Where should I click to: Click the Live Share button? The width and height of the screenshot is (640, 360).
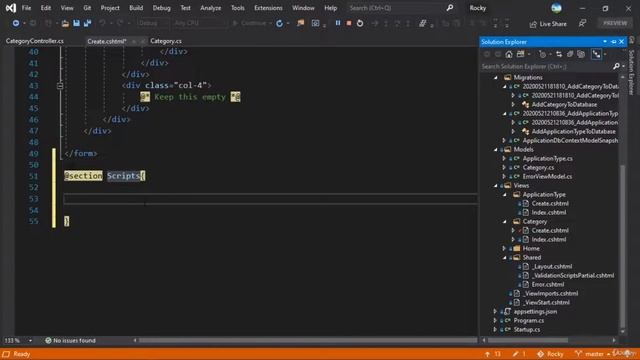548,24
